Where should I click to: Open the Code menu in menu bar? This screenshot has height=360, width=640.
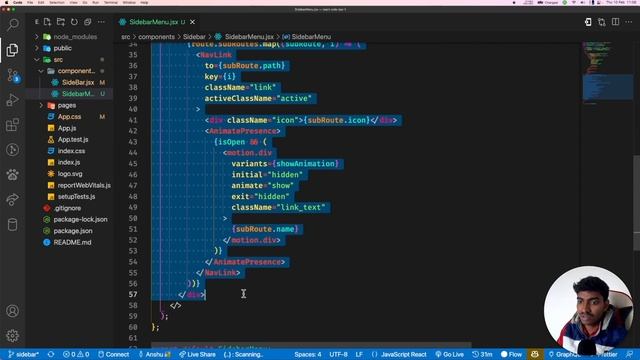pos(18,2)
